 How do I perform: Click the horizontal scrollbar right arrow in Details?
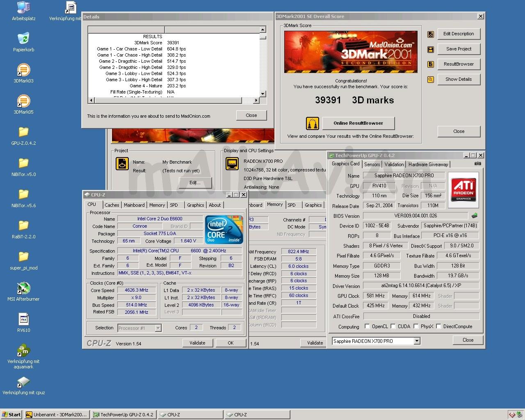[256, 100]
